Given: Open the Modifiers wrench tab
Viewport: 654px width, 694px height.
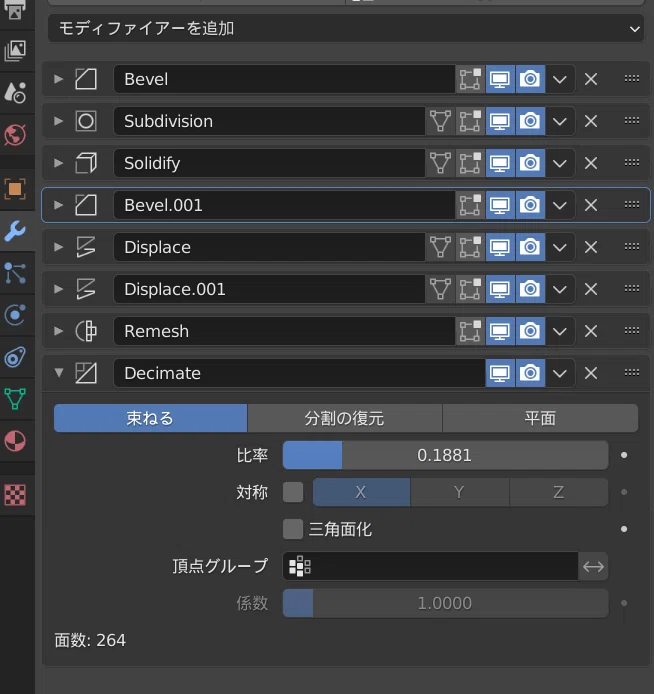Looking at the screenshot, I should pos(15,231).
